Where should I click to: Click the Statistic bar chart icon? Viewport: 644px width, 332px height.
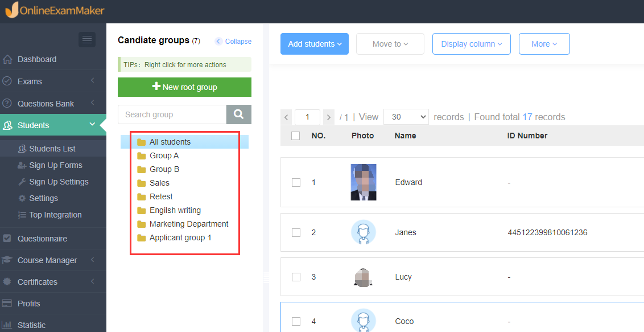click(7, 325)
